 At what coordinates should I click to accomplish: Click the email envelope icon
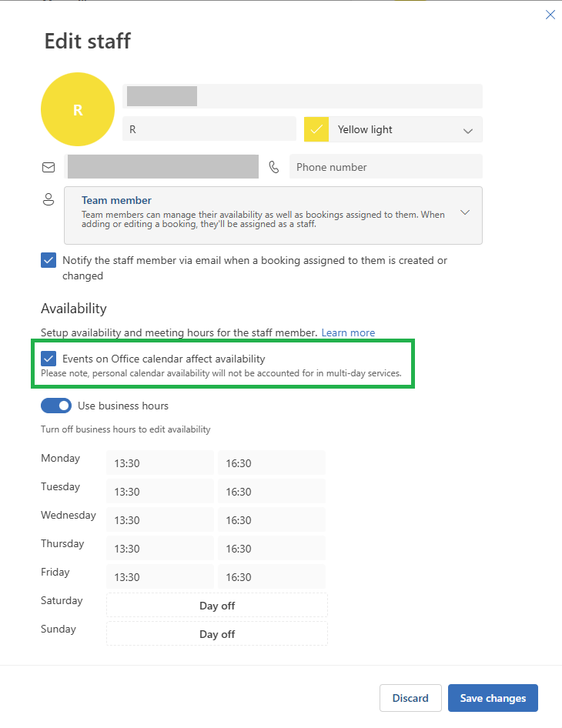point(49,167)
